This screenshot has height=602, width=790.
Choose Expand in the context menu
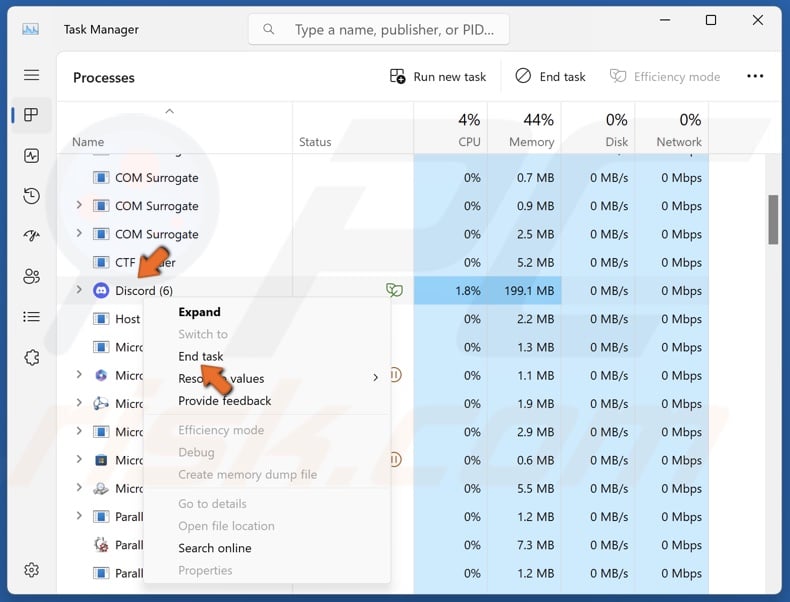[x=200, y=312]
